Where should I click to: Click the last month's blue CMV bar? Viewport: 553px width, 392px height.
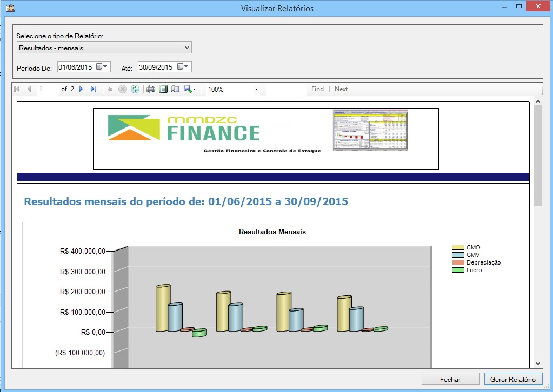[x=357, y=319]
